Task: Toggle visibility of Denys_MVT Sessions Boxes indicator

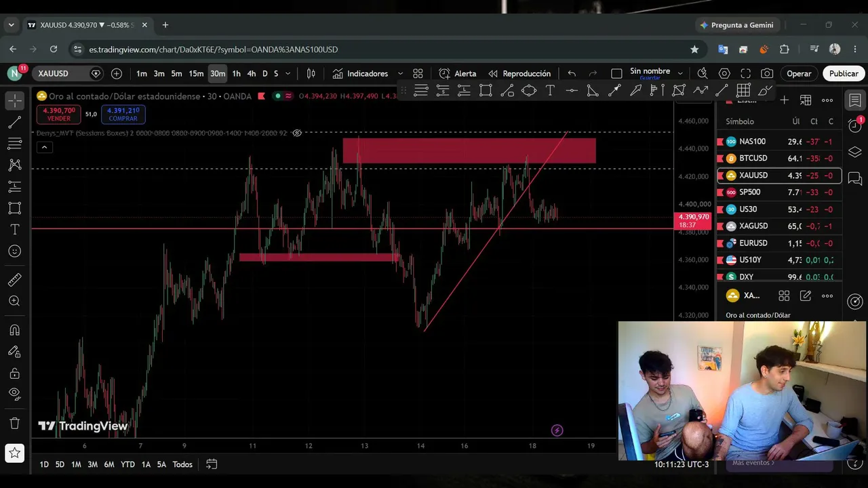Action: [297, 133]
